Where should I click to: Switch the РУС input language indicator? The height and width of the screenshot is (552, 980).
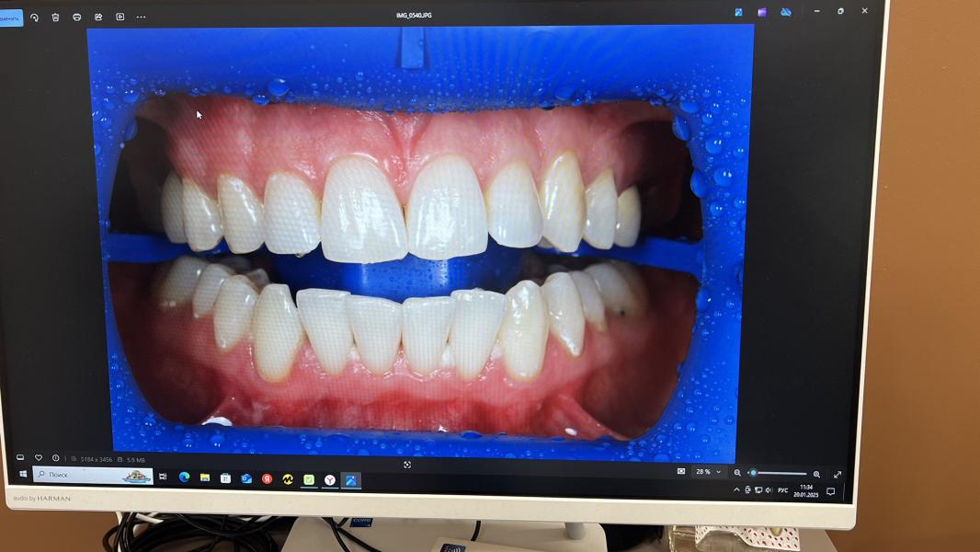[783, 490]
